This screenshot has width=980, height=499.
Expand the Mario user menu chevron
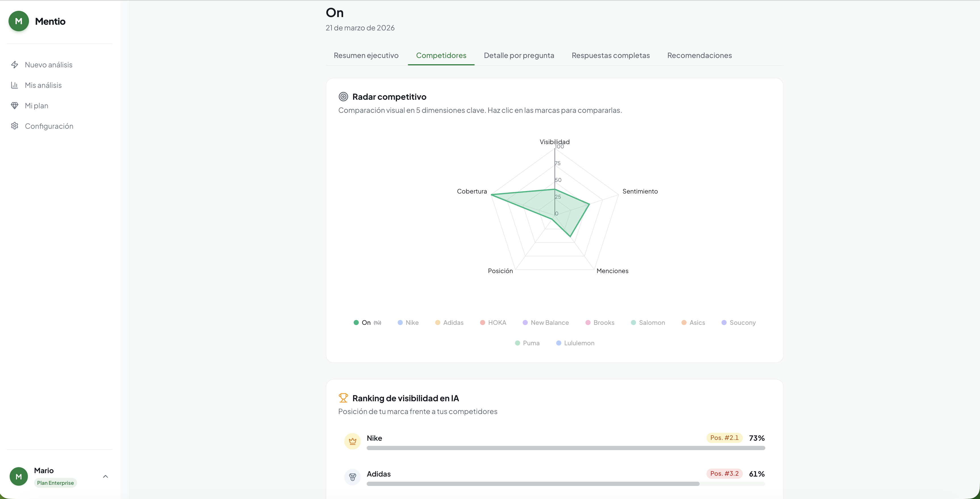pos(105,477)
